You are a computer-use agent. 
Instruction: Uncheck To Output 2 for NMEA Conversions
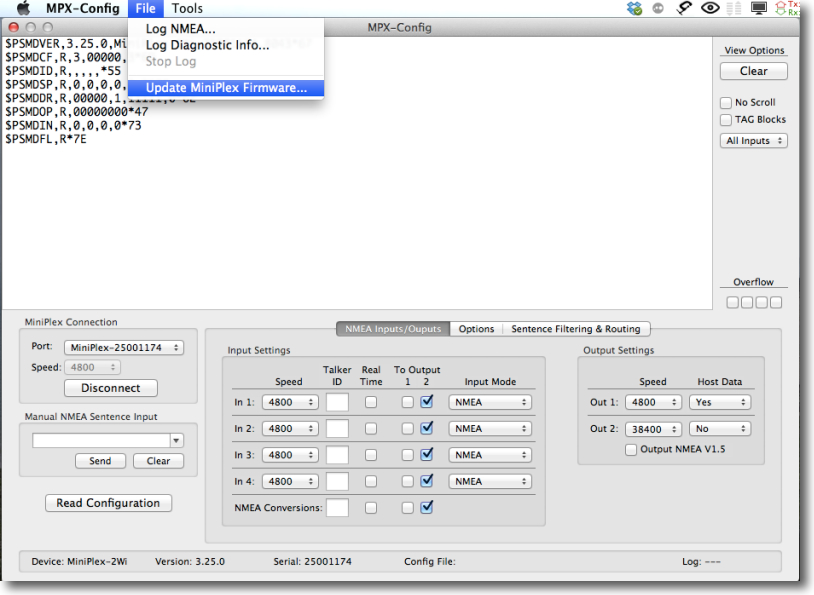[427, 508]
